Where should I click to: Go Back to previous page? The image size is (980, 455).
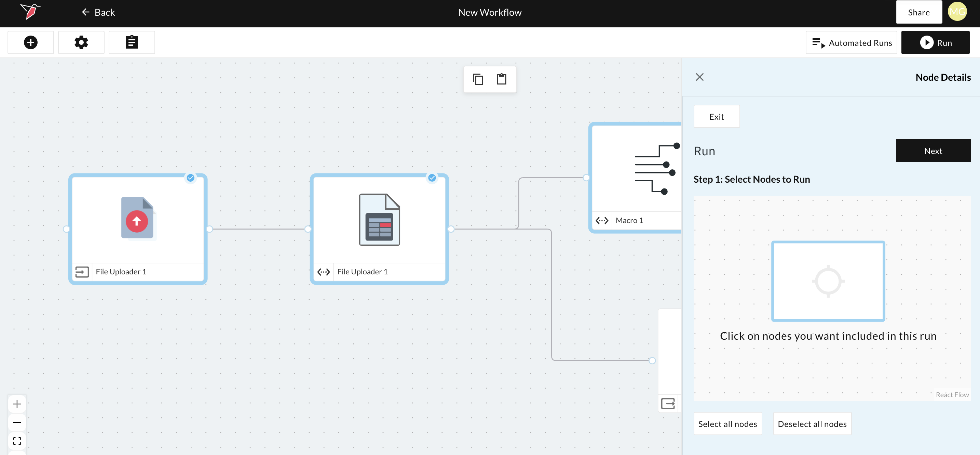coord(98,12)
